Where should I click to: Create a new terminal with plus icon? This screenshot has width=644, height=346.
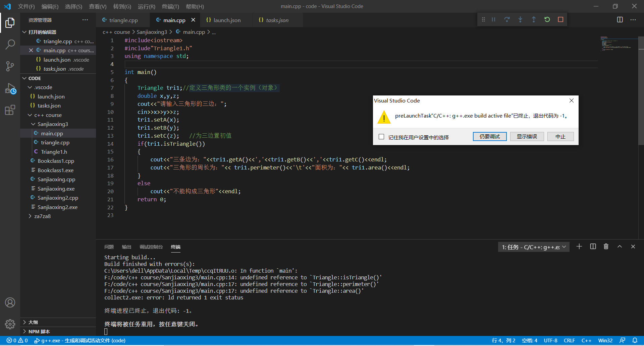579,247
